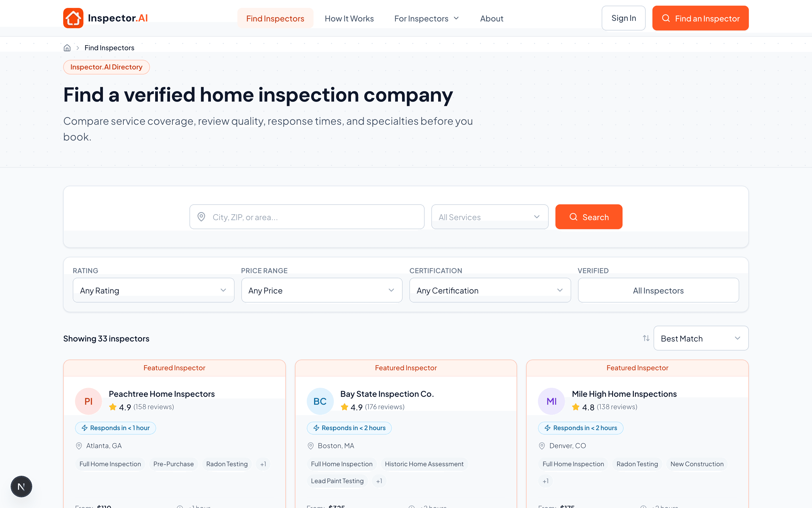
Task: Click the location pin icon in search field
Action: pos(201,217)
